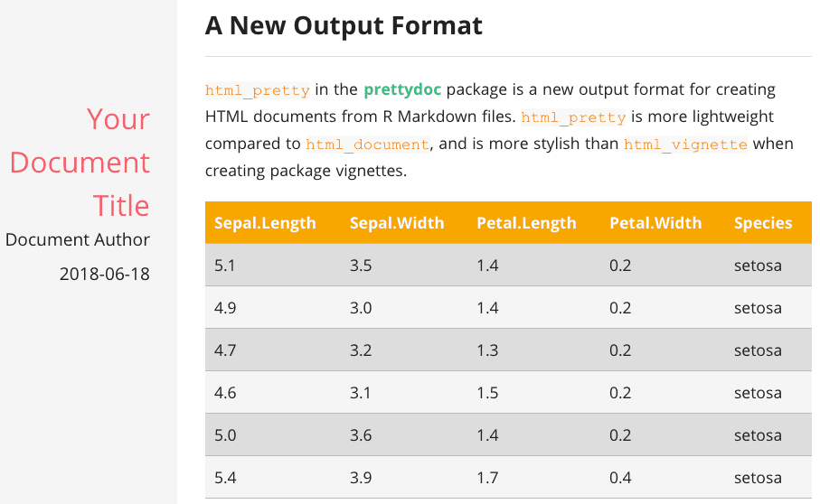Image resolution: width=820 pixels, height=504 pixels.
Task: Click the Petal.Width value 0.4
Action: pyautogui.click(x=620, y=477)
